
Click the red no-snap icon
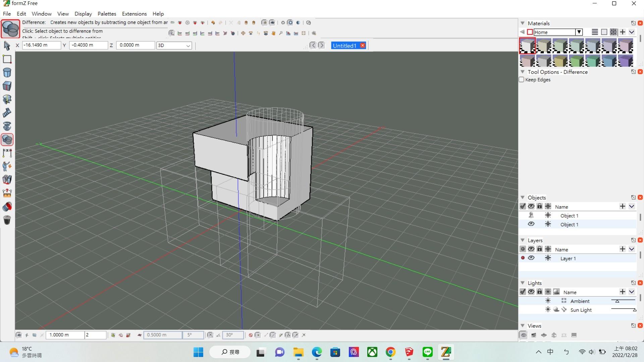click(251, 335)
